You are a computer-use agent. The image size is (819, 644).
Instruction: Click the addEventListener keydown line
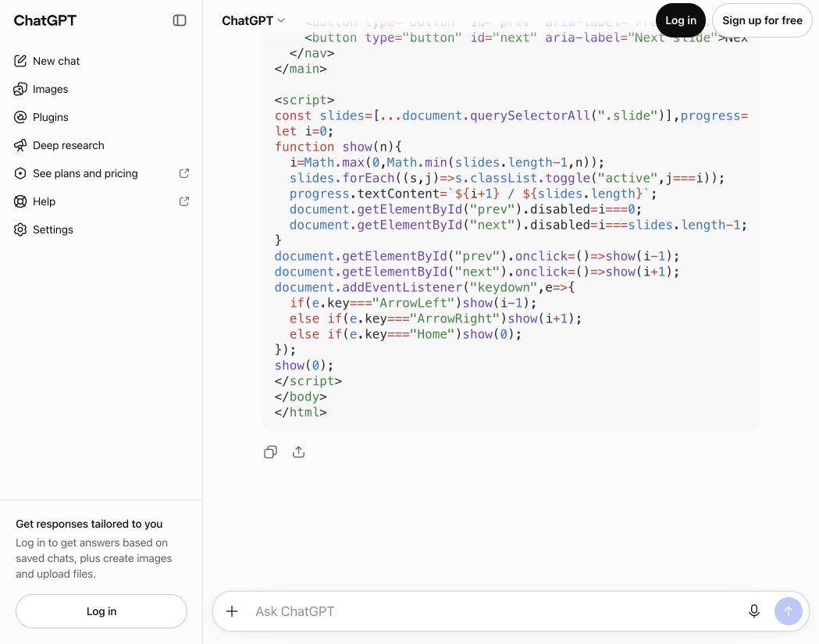pos(425,287)
